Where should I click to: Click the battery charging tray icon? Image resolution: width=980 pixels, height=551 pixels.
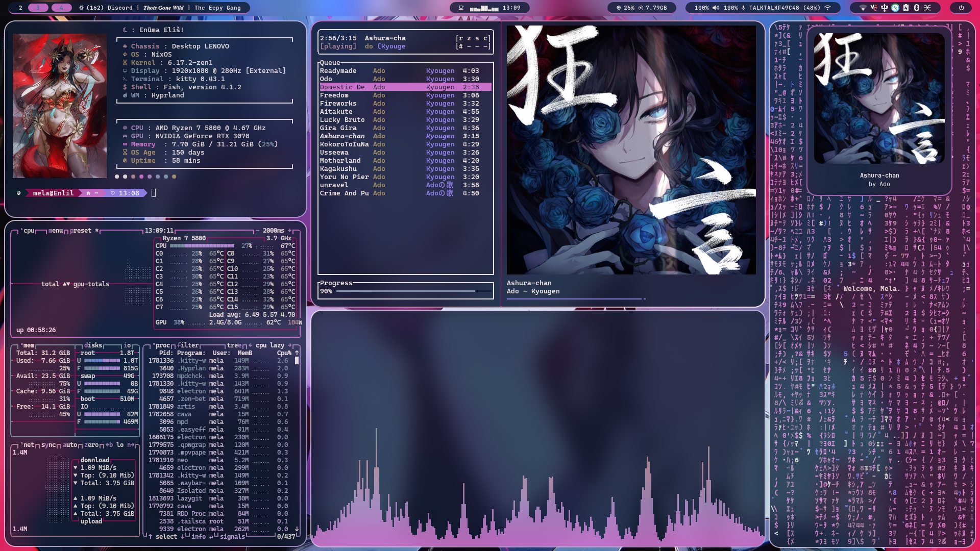pos(906,8)
